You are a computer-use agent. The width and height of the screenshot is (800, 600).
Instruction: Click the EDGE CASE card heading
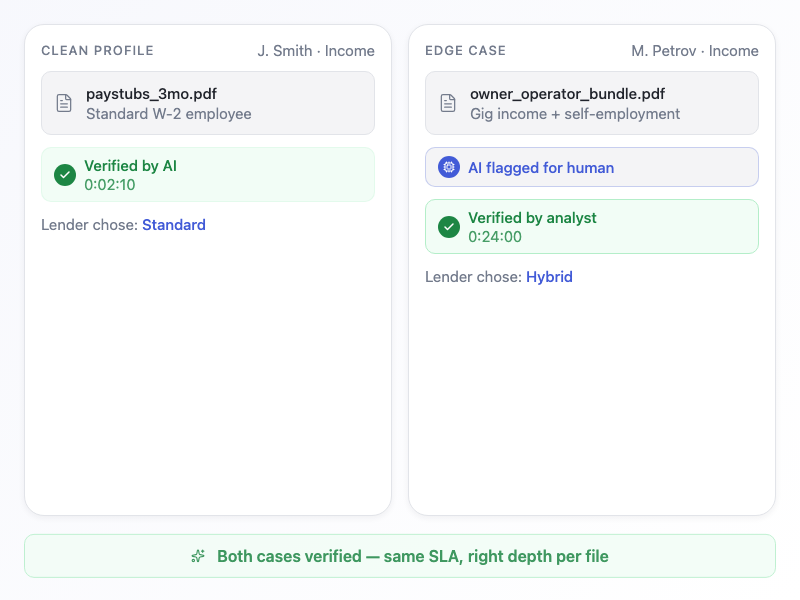pyautogui.click(x=465, y=51)
